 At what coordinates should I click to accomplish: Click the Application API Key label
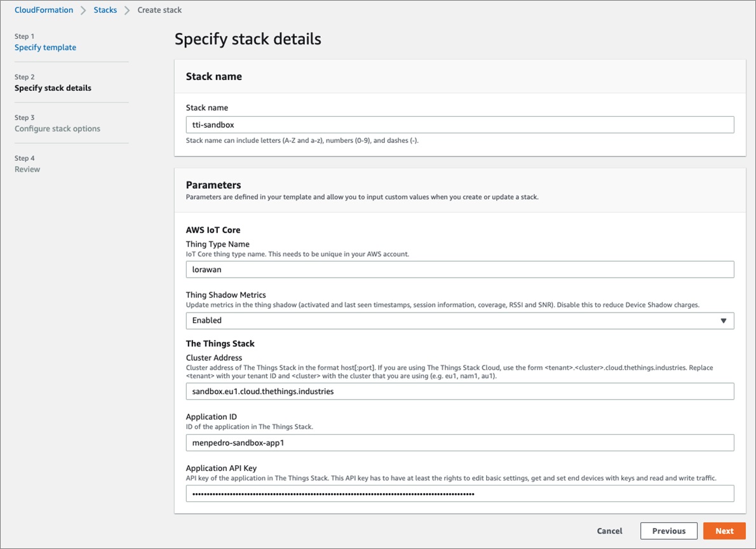(221, 468)
